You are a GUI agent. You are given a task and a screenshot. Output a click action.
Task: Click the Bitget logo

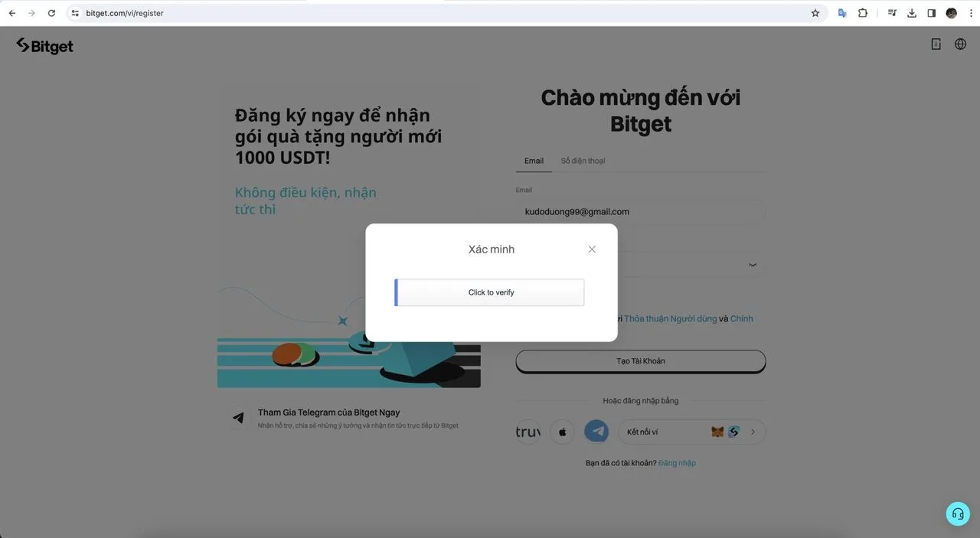click(44, 46)
